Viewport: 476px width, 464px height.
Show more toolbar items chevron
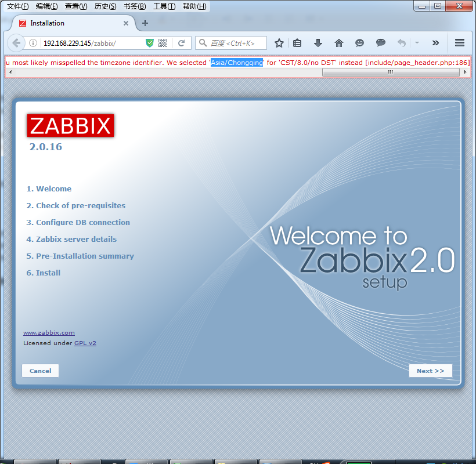pos(435,43)
